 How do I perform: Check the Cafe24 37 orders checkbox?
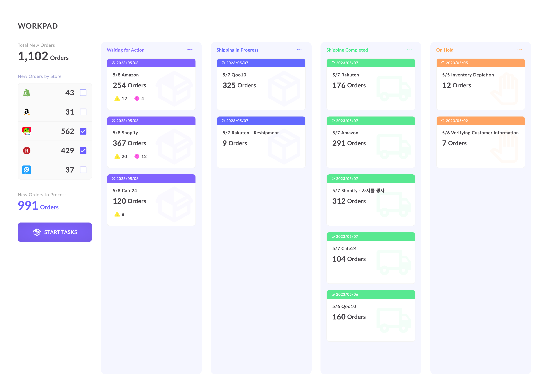(x=83, y=170)
